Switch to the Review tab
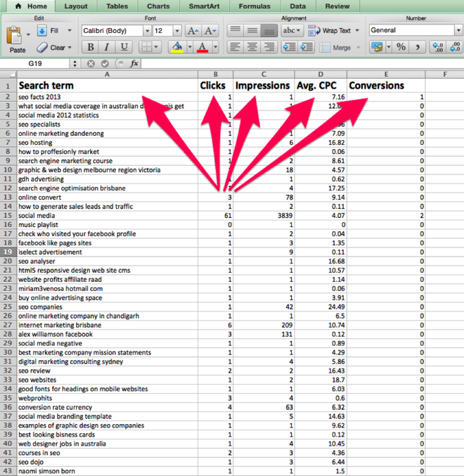This screenshot has height=476, width=464. (337, 6)
